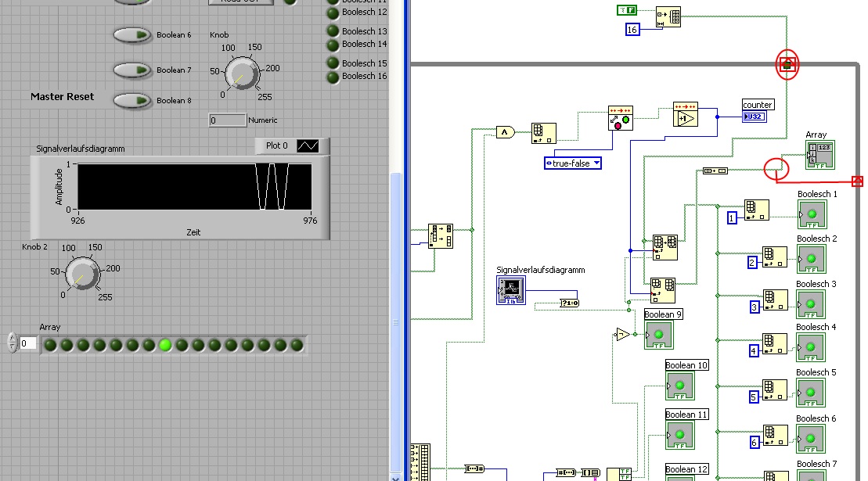Toggle the Boolean 6 switch
This screenshot has height=481, width=868.
132,35
